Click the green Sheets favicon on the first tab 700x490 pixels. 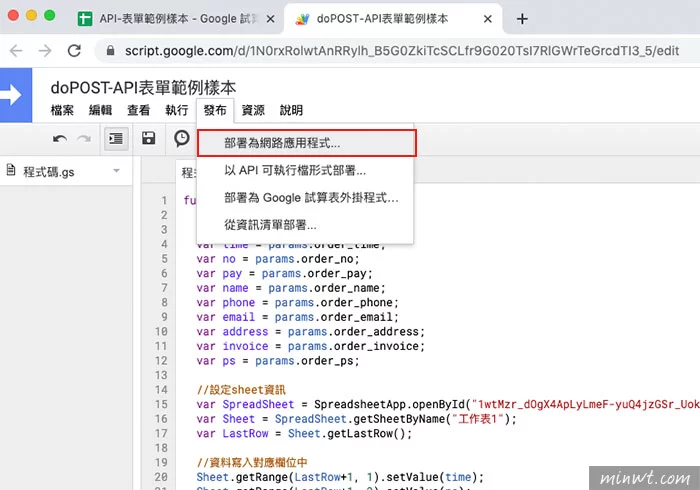tap(85, 19)
